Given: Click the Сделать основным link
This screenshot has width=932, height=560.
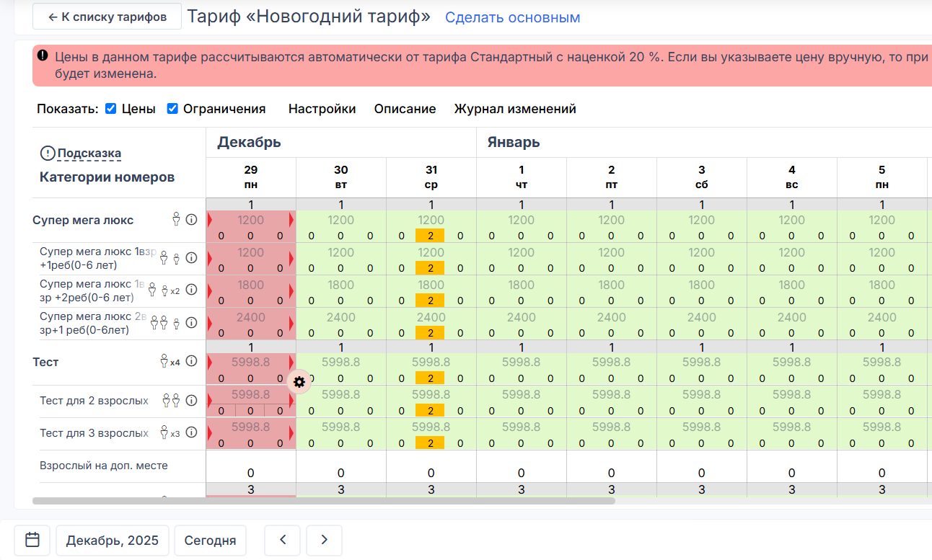Looking at the screenshot, I should pos(512,17).
